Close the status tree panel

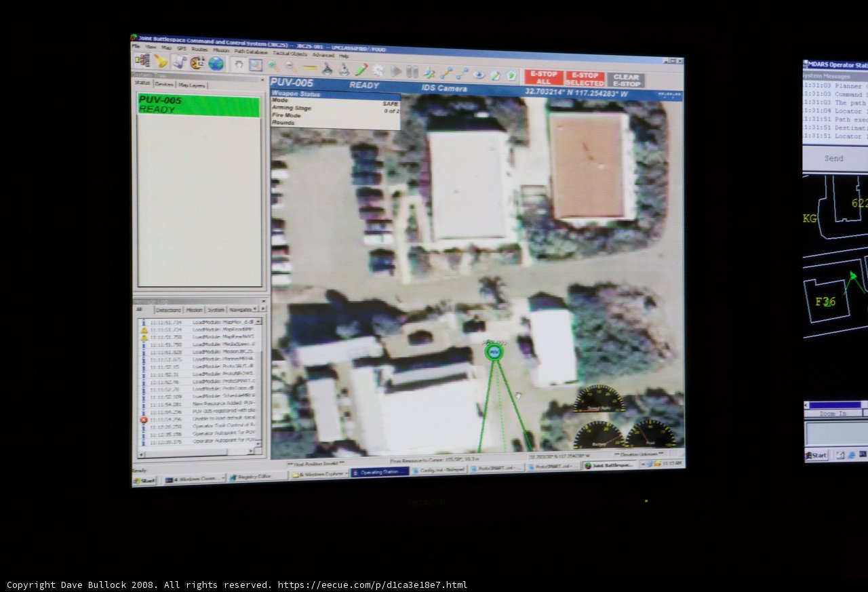coord(262,79)
